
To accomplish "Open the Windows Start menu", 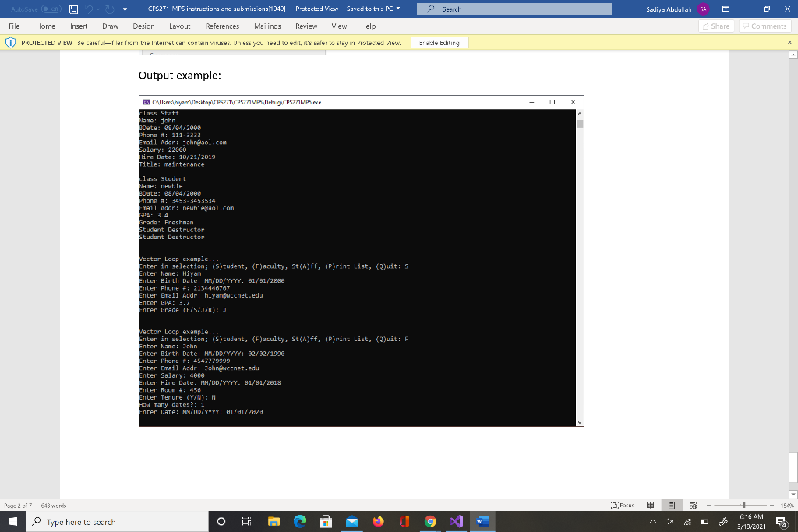I will coord(12,522).
